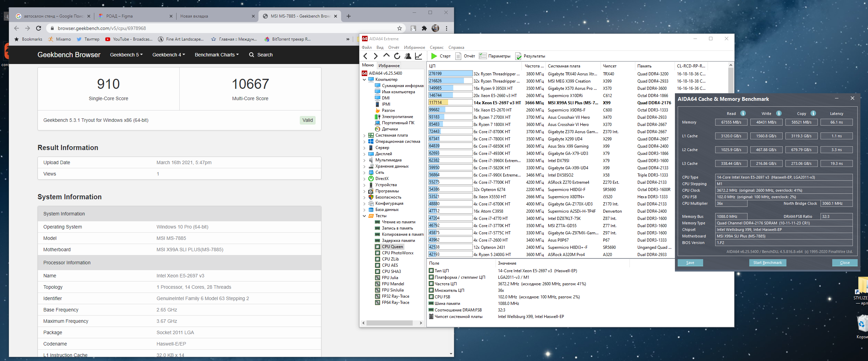Sort by Память column header

654,66
